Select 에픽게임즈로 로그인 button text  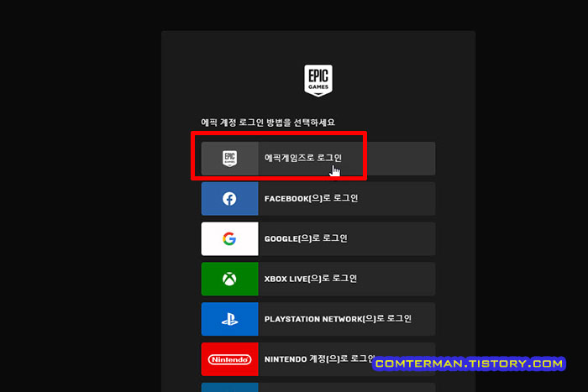[x=303, y=158]
